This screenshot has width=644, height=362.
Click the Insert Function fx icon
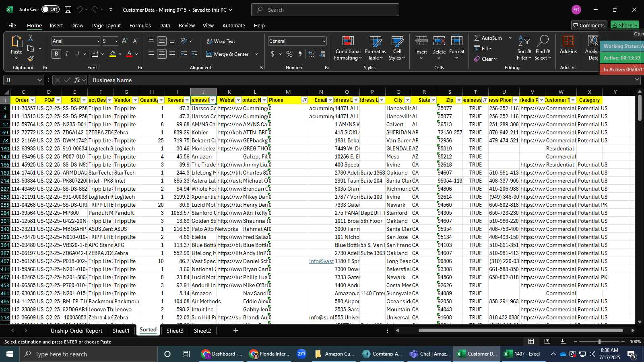point(77,80)
